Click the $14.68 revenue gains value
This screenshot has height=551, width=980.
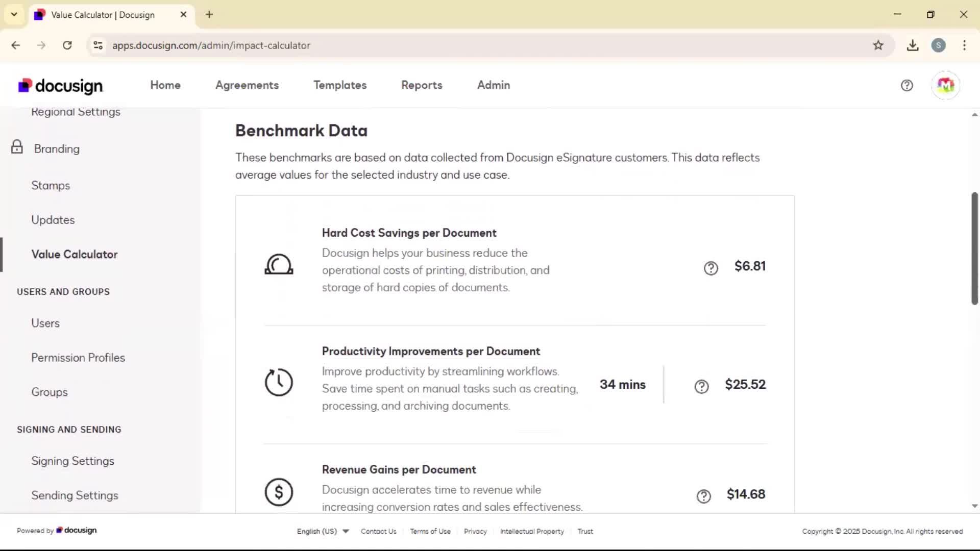tap(746, 494)
